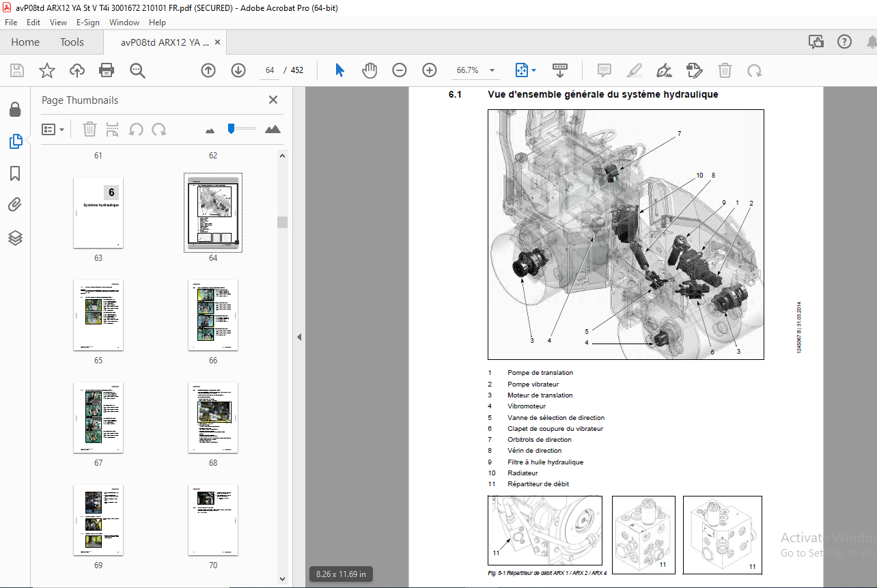Click the thumbnails scrollbar up arrow
Viewport: 877px width, 588px height.
click(x=282, y=156)
